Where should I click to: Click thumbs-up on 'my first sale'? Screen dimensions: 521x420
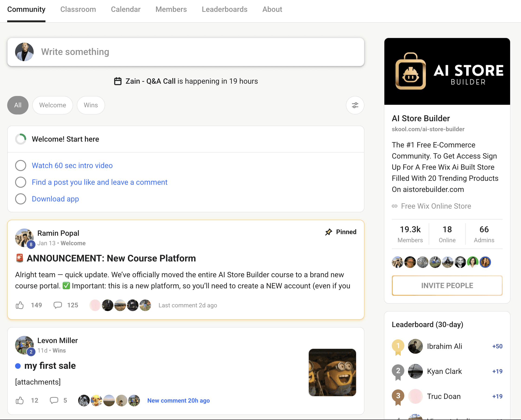point(20,401)
